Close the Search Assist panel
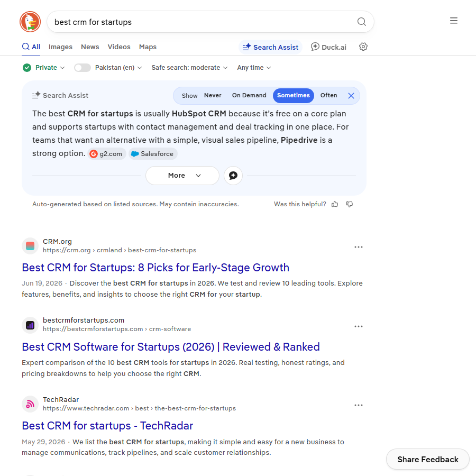The width and height of the screenshot is (476, 476). coord(351,96)
